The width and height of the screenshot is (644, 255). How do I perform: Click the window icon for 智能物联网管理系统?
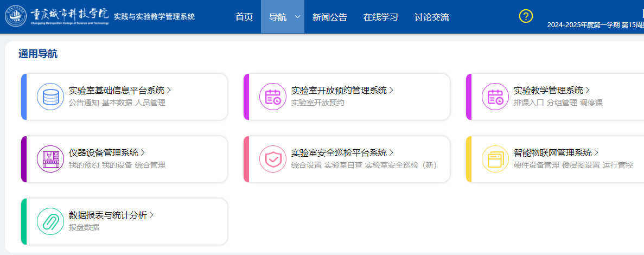coord(495,159)
